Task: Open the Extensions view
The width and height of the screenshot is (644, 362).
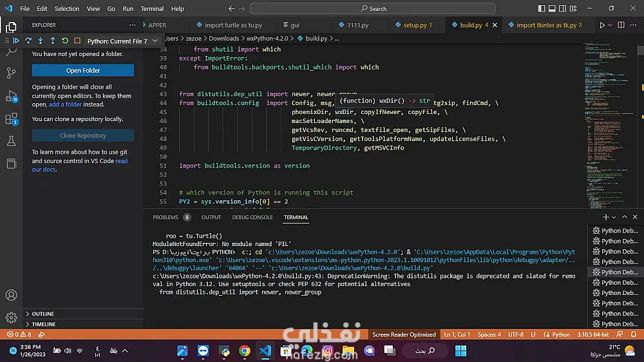Action: click(x=11, y=119)
